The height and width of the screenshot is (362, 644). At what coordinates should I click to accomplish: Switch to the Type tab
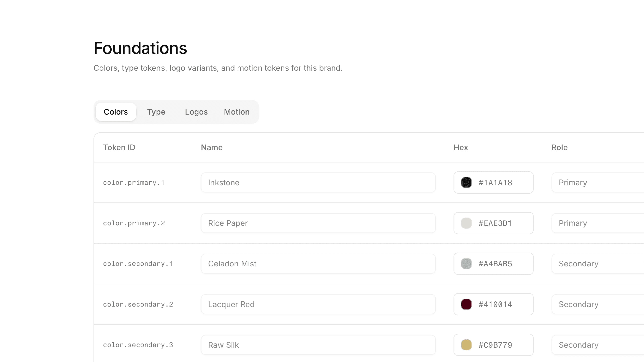coord(156,112)
